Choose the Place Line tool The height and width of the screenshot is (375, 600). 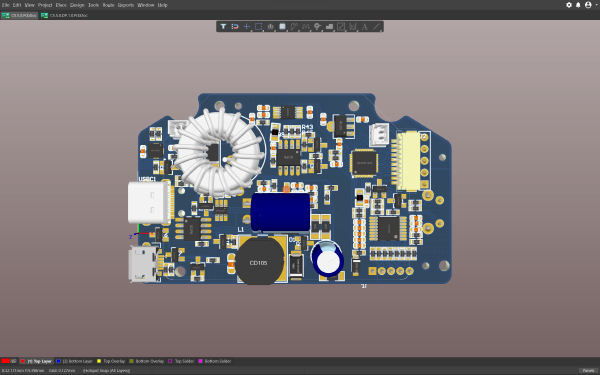[x=377, y=26]
